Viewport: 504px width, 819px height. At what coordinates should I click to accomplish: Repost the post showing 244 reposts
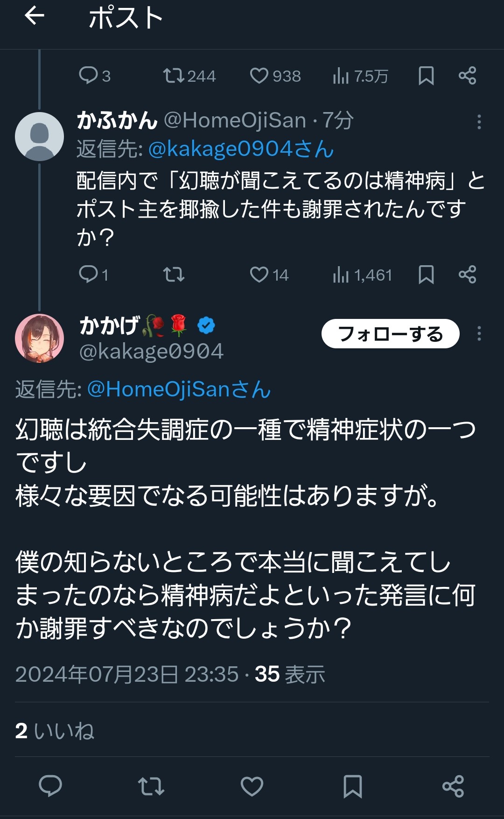click(189, 76)
